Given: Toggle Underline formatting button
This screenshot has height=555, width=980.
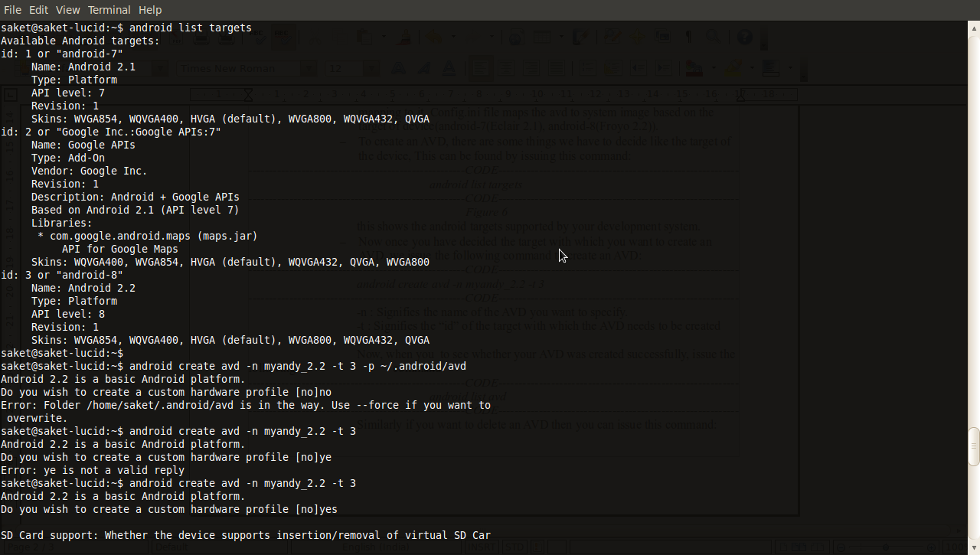Looking at the screenshot, I should (449, 69).
